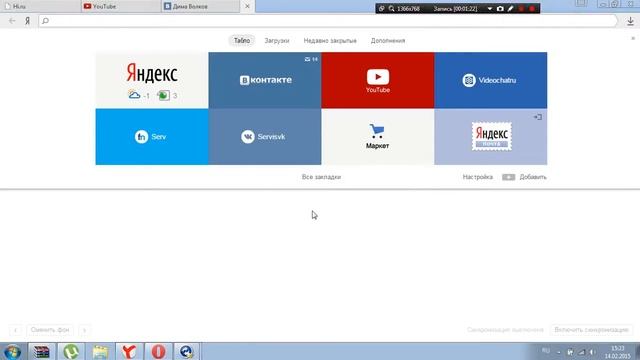Open the blue globe app in taskbar
Screen dimensions: 640x360
tap(187, 351)
